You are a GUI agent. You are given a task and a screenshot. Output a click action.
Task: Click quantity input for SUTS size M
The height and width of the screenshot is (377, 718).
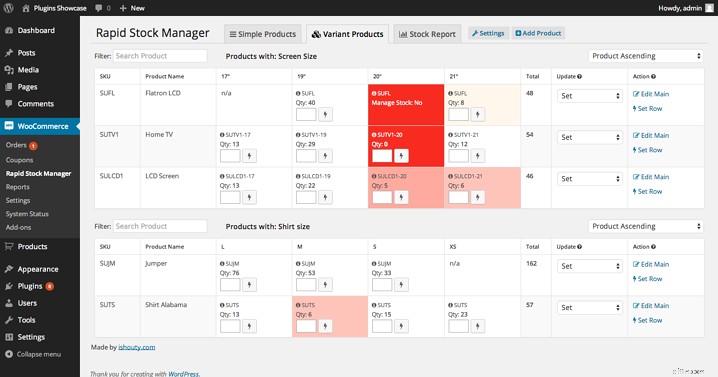pos(306,326)
